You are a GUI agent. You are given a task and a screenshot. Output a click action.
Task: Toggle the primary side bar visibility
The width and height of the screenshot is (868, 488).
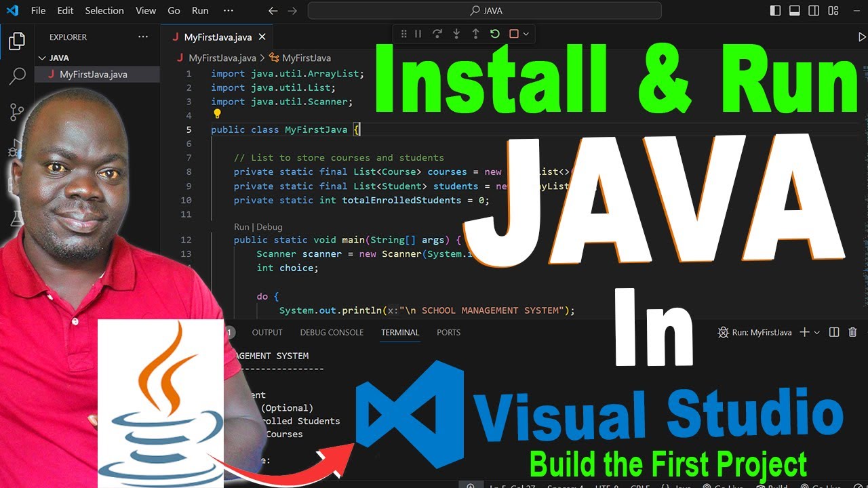[x=776, y=11]
